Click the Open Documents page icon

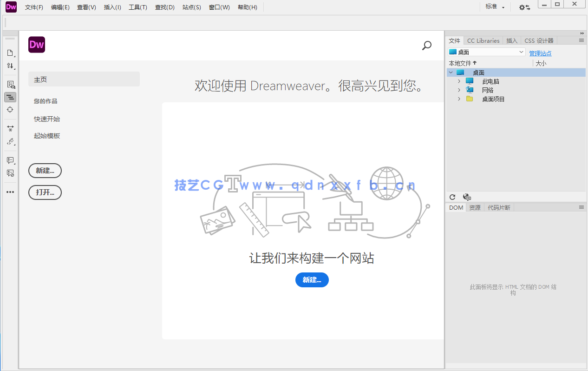tap(10, 53)
